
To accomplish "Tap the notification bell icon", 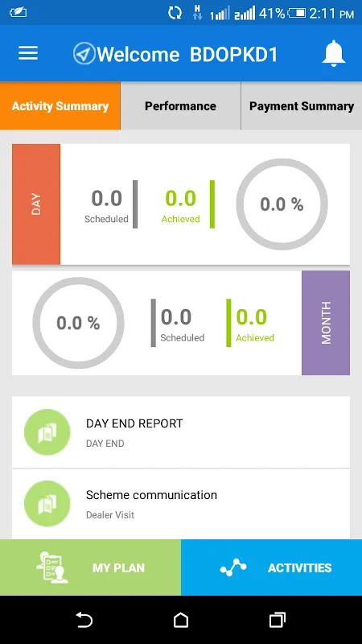I will [334, 53].
